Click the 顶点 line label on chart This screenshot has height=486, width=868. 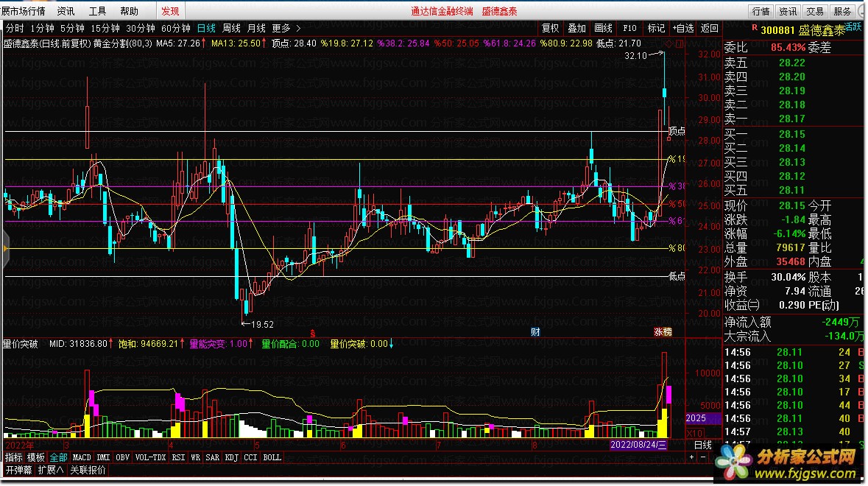[677, 131]
